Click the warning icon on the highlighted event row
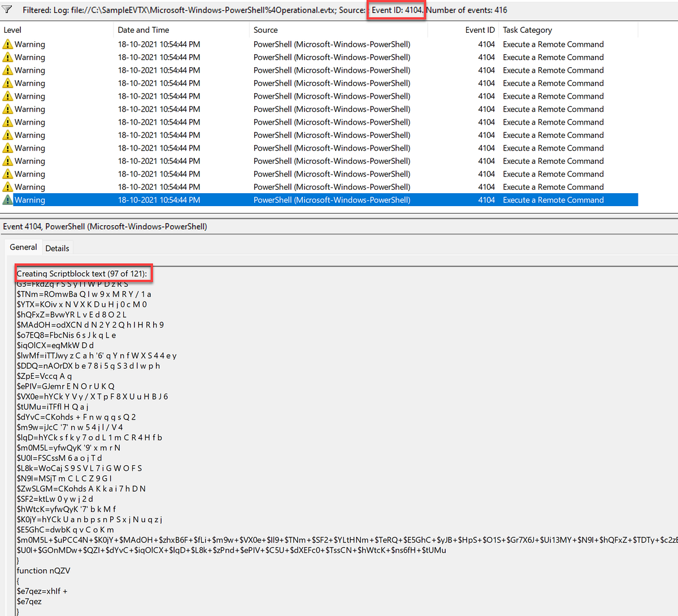 click(x=8, y=199)
